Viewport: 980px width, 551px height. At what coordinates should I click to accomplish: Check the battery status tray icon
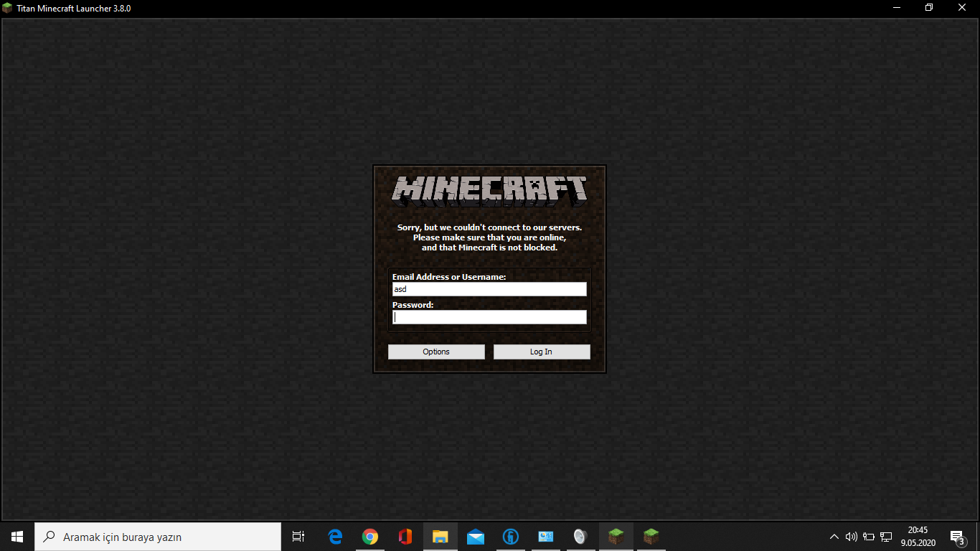(x=869, y=537)
